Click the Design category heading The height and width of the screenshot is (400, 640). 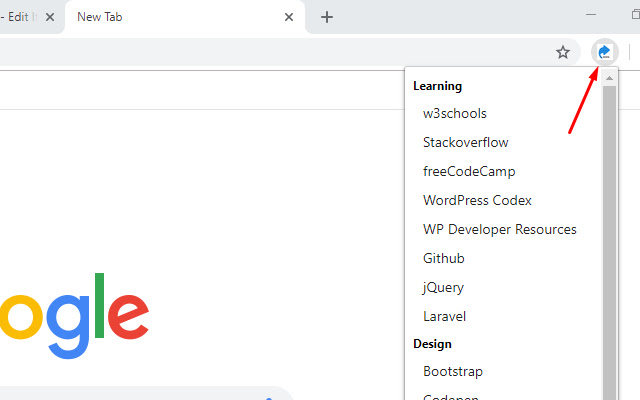[432, 344]
